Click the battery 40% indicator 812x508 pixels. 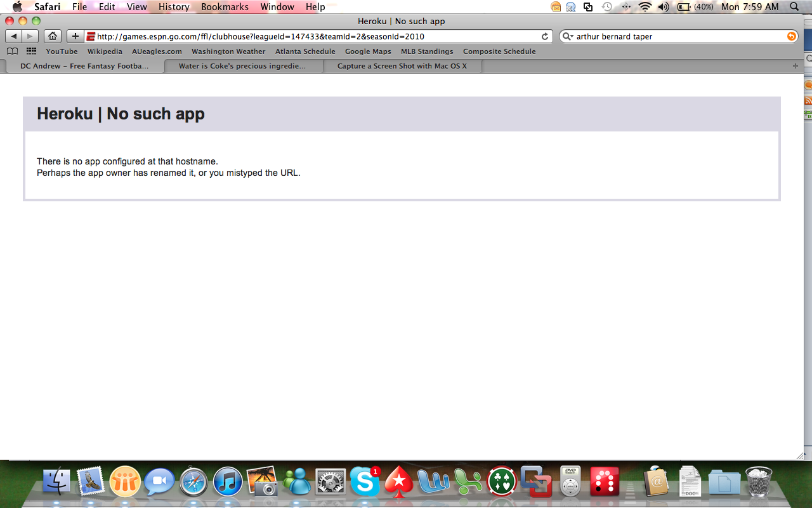pos(695,7)
